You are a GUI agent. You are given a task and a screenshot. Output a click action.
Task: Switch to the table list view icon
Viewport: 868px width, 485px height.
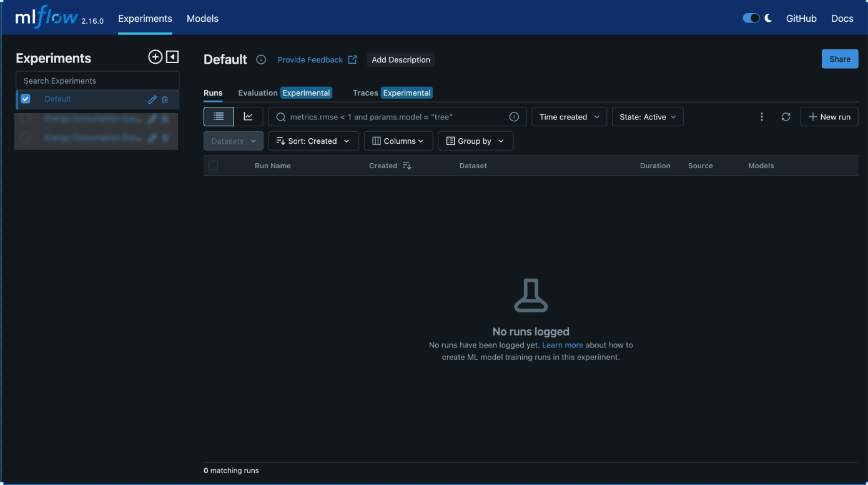[x=219, y=117]
